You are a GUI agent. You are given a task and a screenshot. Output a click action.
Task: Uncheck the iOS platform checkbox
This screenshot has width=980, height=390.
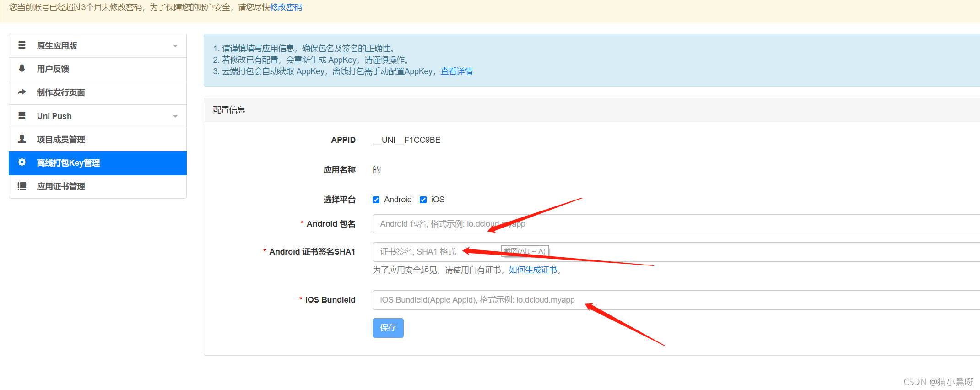point(423,200)
